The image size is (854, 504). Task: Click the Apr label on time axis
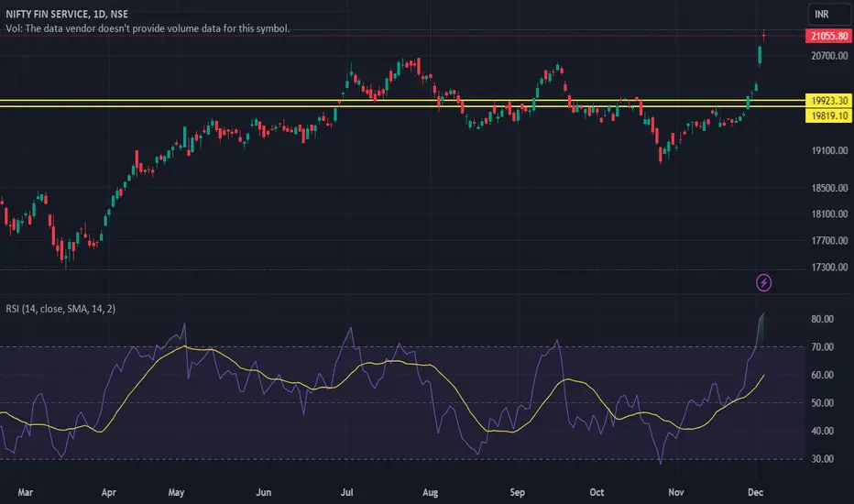(108, 493)
